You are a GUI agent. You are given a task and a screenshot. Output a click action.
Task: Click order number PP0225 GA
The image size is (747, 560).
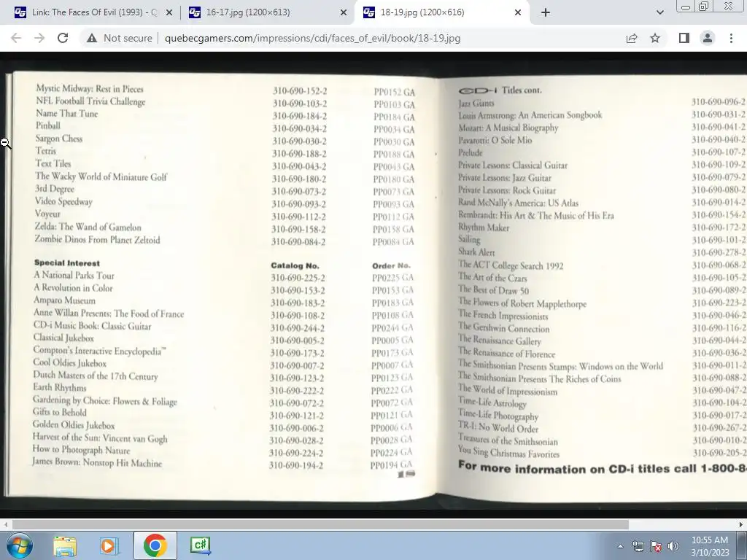coord(393,278)
